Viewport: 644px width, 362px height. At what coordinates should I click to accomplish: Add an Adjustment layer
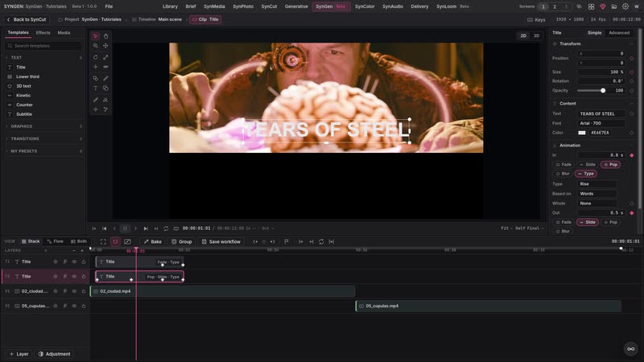(54, 354)
